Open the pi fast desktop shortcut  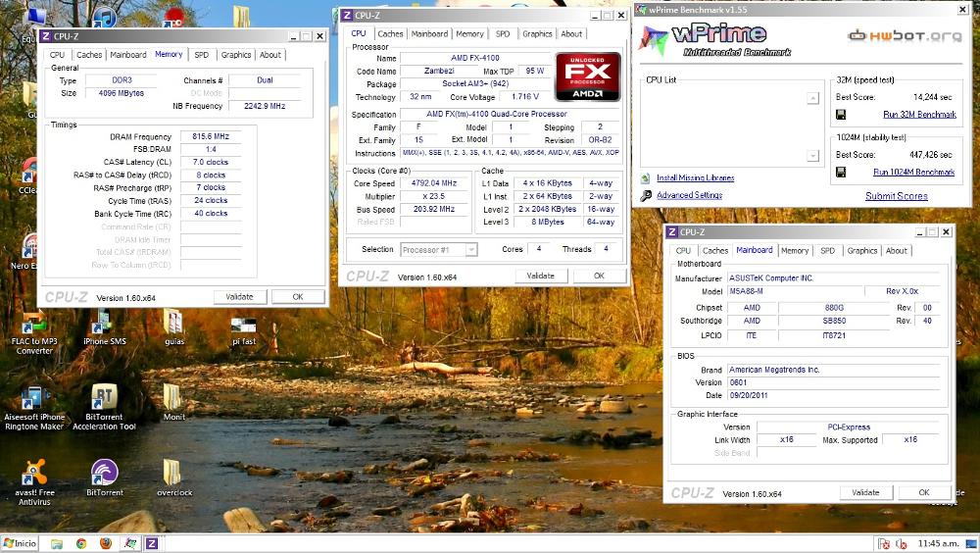pos(244,330)
